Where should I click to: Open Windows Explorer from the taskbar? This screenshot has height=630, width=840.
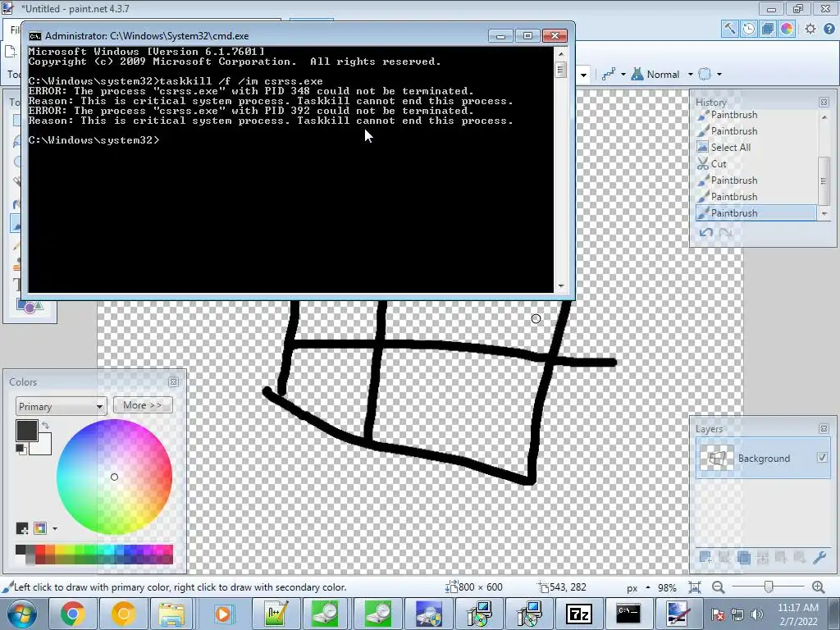point(171,614)
